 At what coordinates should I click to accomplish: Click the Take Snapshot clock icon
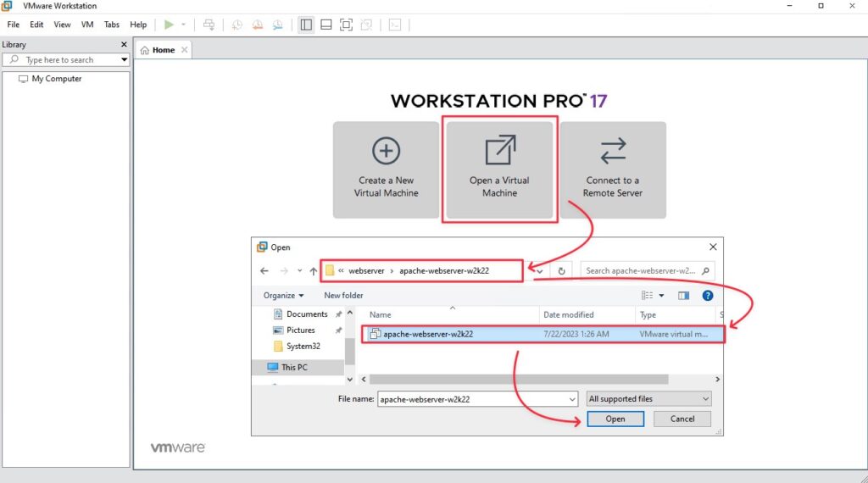point(237,25)
